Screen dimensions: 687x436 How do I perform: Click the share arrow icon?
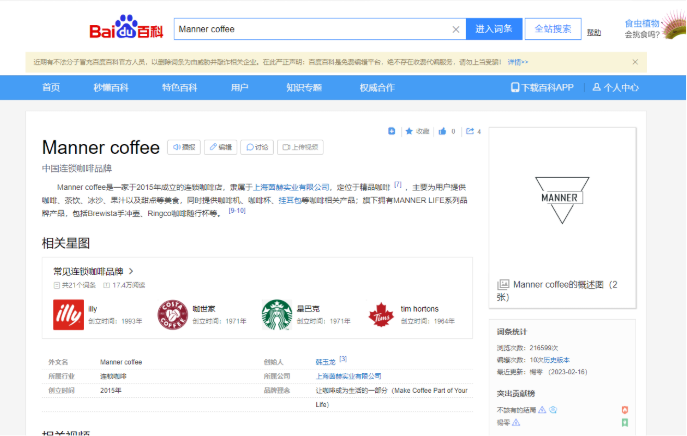[470, 131]
